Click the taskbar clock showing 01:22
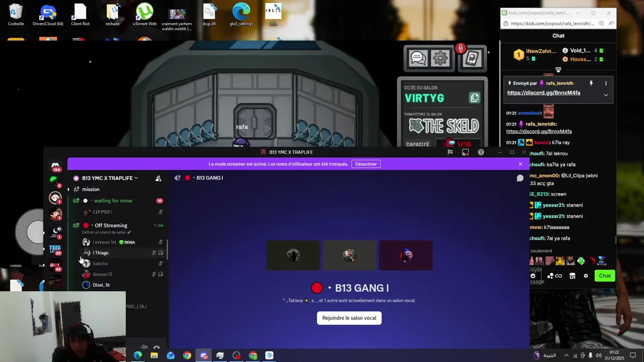 [614, 355]
